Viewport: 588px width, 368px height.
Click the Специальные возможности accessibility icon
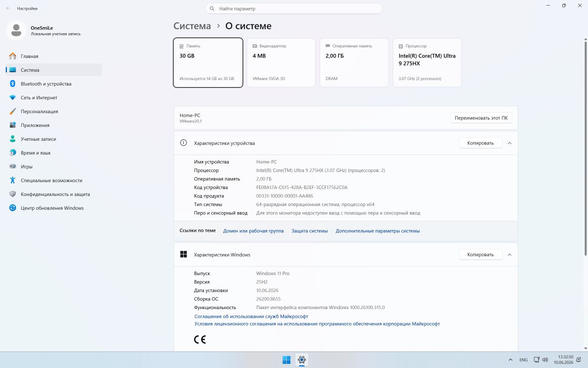click(x=12, y=180)
